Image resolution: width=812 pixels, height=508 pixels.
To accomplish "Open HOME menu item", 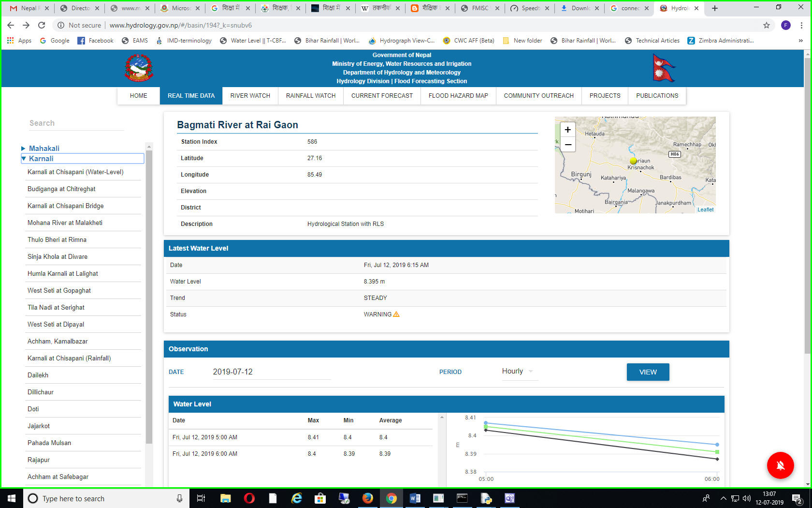I will coord(139,96).
